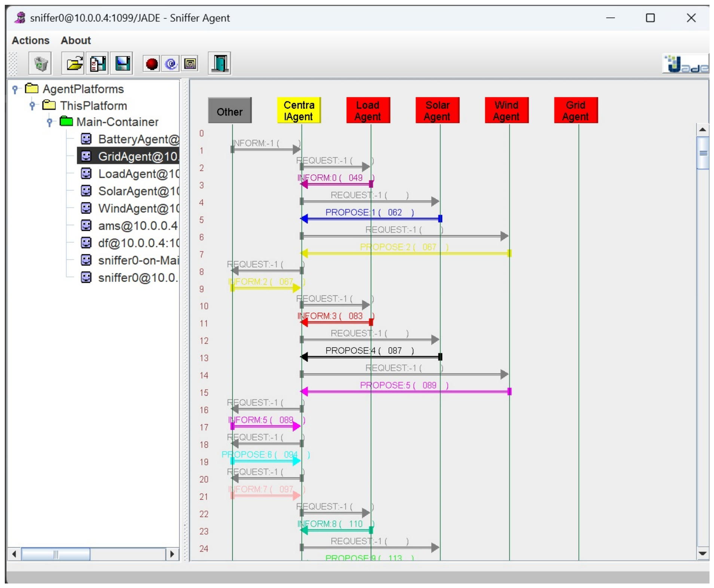Image resolution: width=714 pixels, height=588 pixels.
Task: Click the tree panel horizontal scroll thumb
Action: click(x=56, y=554)
